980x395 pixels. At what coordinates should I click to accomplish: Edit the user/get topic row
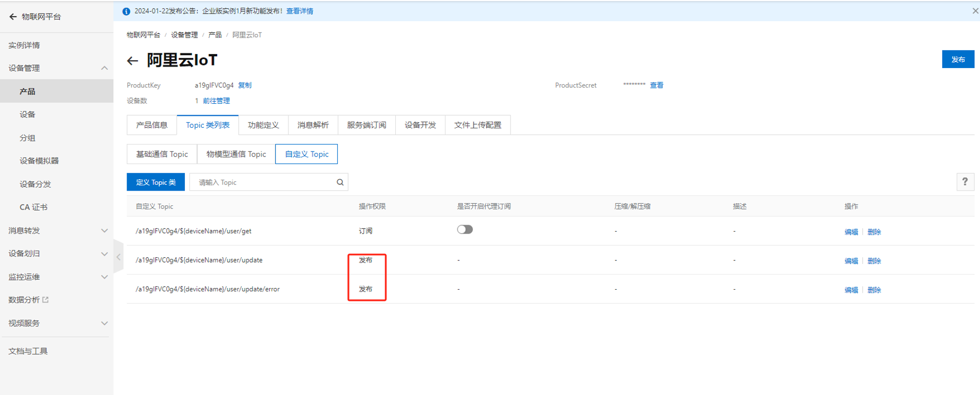click(851, 232)
